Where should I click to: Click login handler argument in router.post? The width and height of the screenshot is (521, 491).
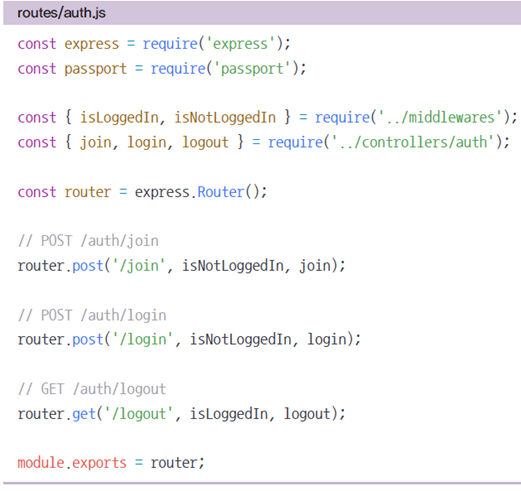(x=327, y=340)
